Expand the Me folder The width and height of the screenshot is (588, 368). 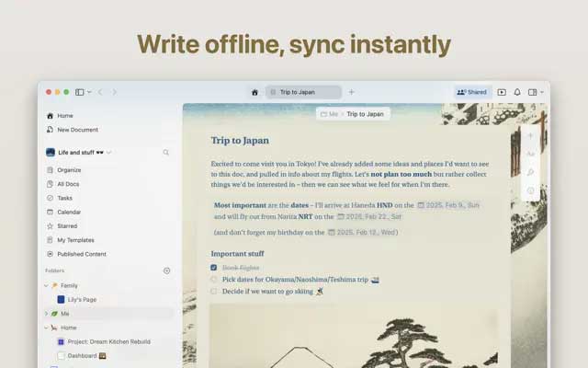[46, 314]
